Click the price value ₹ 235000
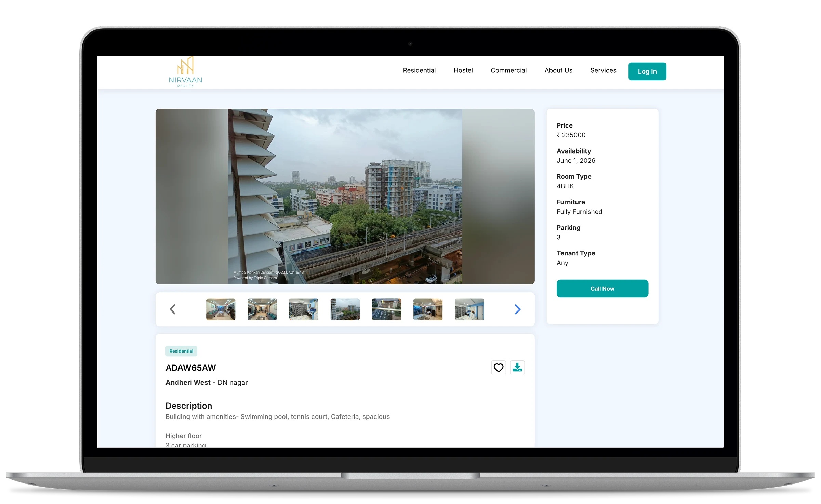Image resolution: width=821 pixels, height=504 pixels. tap(571, 135)
